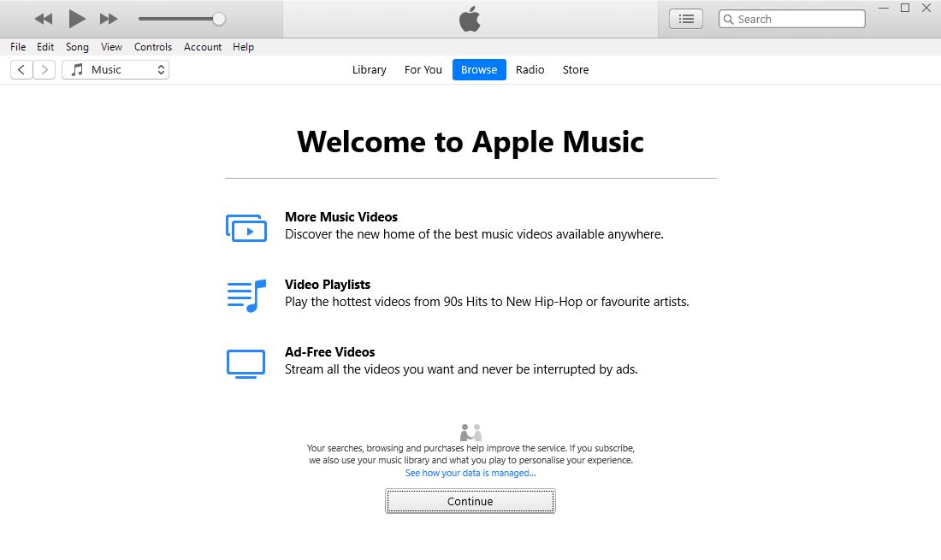Image resolution: width=941 pixels, height=560 pixels.
Task: Switch to the Radio tab
Action: (x=530, y=69)
